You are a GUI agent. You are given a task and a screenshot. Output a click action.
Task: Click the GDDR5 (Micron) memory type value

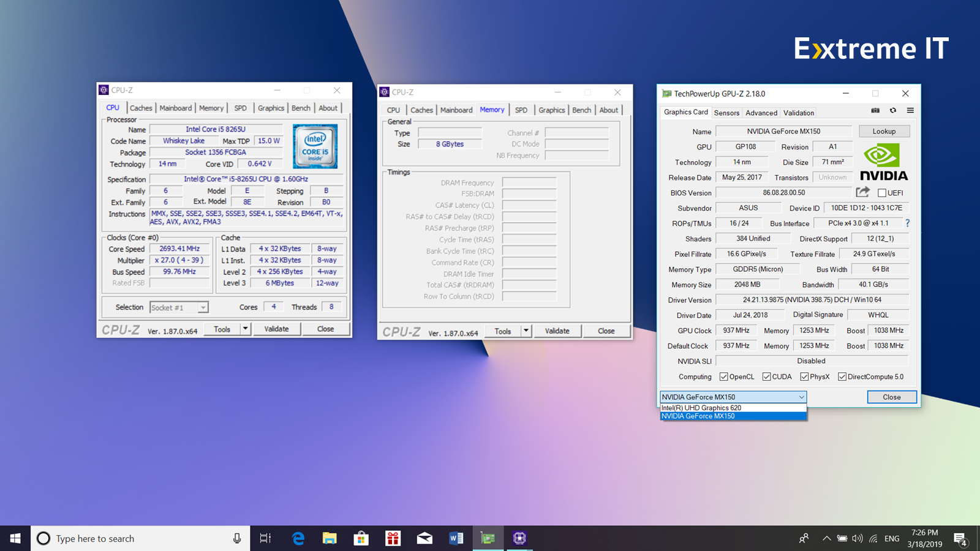click(758, 269)
